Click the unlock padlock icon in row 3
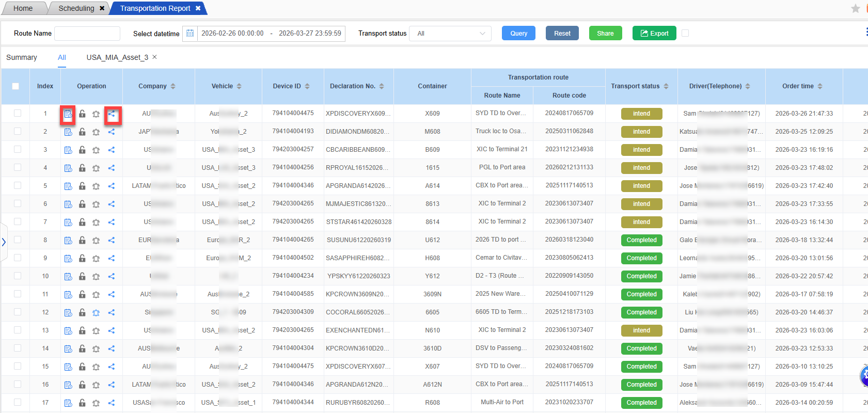Image resolution: width=868 pixels, height=413 pixels. click(82, 150)
